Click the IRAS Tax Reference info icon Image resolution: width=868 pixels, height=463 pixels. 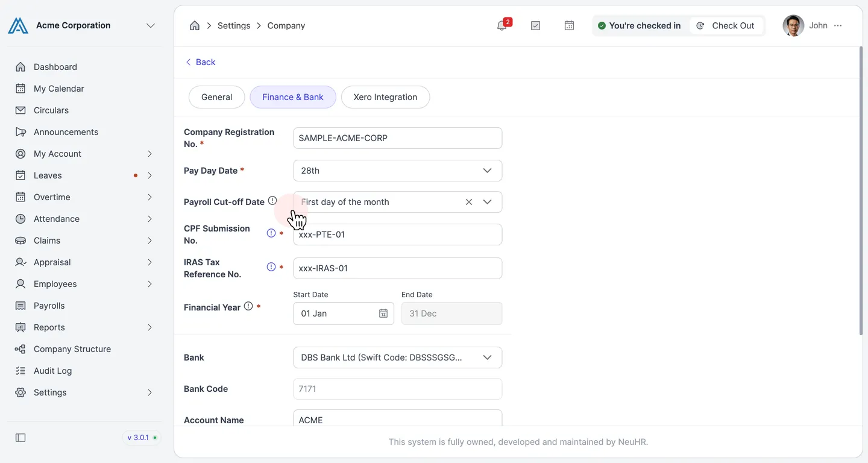point(271,267)
